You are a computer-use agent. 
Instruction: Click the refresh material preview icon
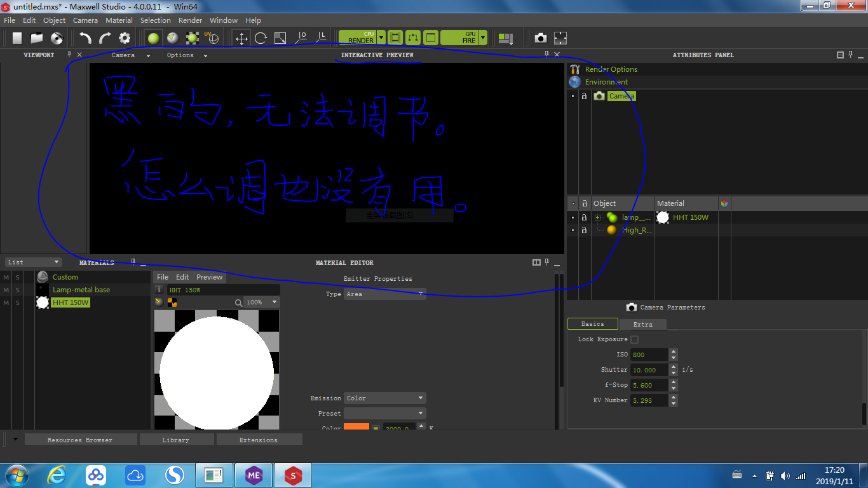[159, 302]
